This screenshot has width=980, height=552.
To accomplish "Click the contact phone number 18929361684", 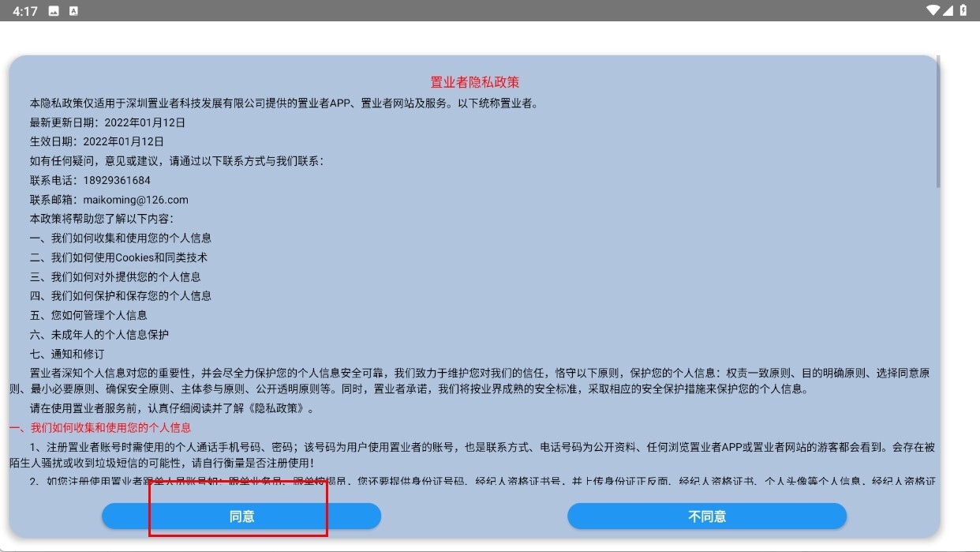I will [x=116, y=180].
